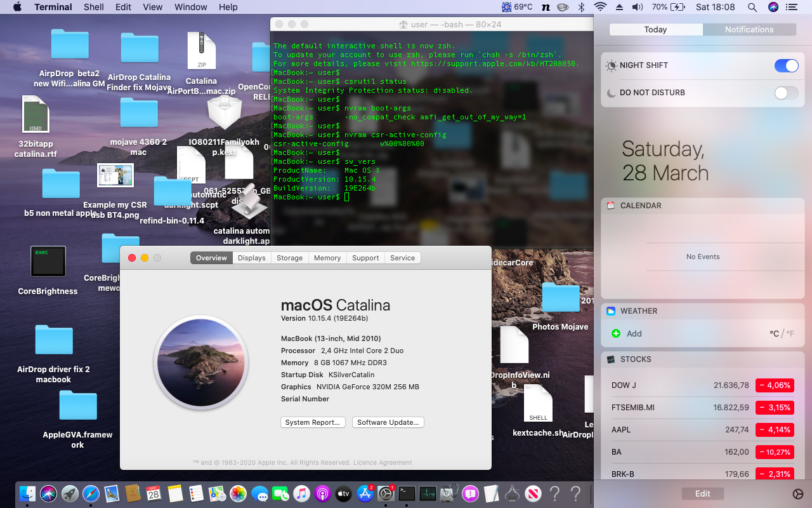Add a location in Weather widget
This screenshot has height=508, width=812.
point(626,333)
